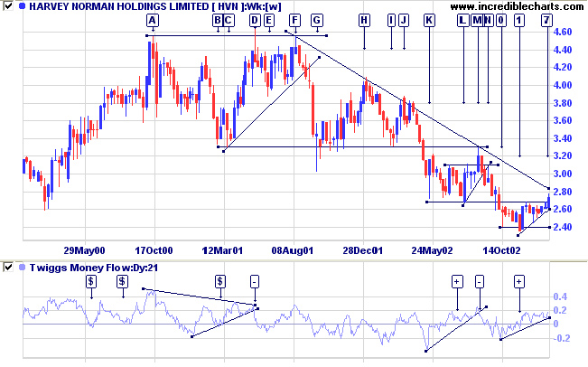Click the last plus marker on Money Flow

point(519,281)
